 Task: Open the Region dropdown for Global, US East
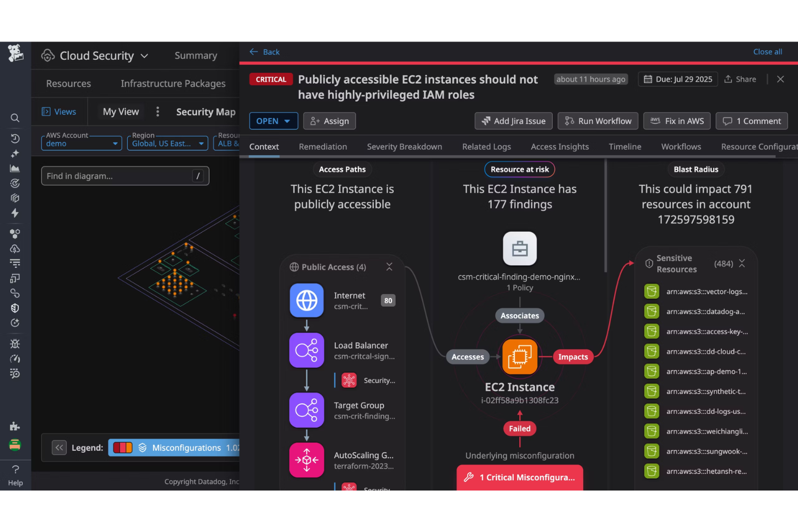pyautogui.click(x=167, y=143)
